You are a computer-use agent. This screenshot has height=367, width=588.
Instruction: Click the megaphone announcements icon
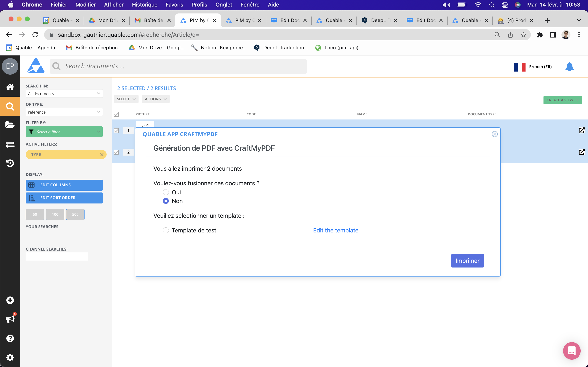(x=10, y=319)
